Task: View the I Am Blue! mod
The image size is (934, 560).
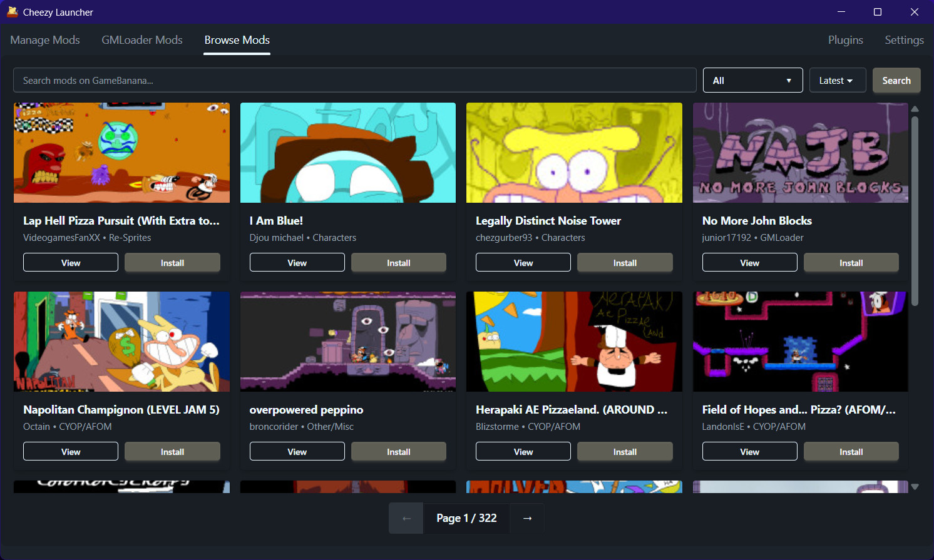Action: point(297,263)
